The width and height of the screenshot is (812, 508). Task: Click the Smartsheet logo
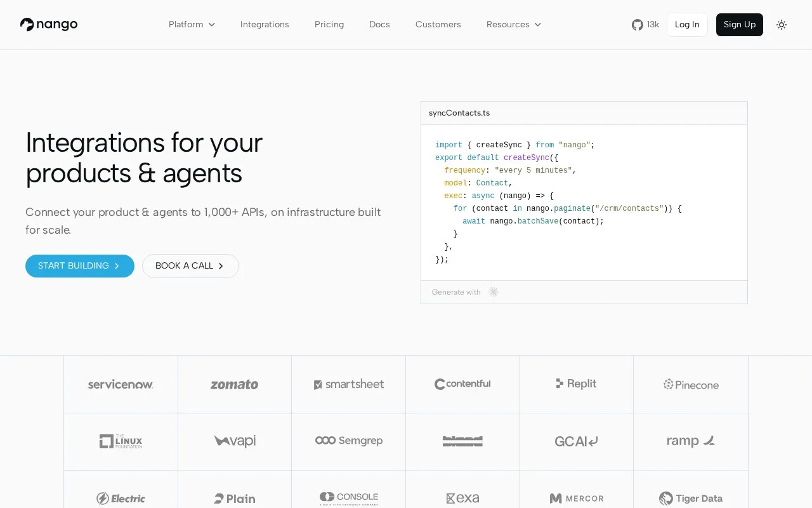tap(349, 384)
